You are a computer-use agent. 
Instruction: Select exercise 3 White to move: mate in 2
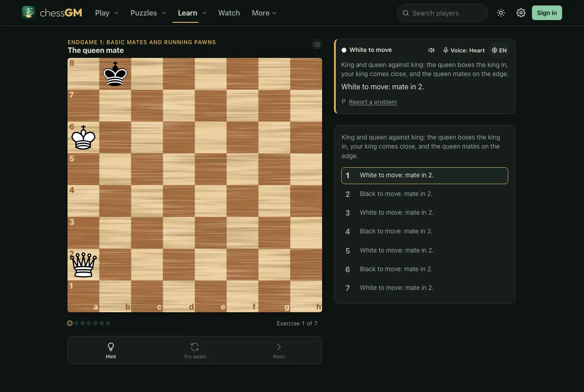[424, 213]
